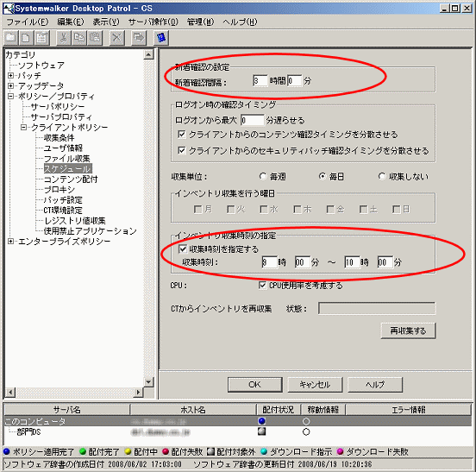Click the tree scroll down arrow
The image size is (476, 472).
[x=148, y=381]
